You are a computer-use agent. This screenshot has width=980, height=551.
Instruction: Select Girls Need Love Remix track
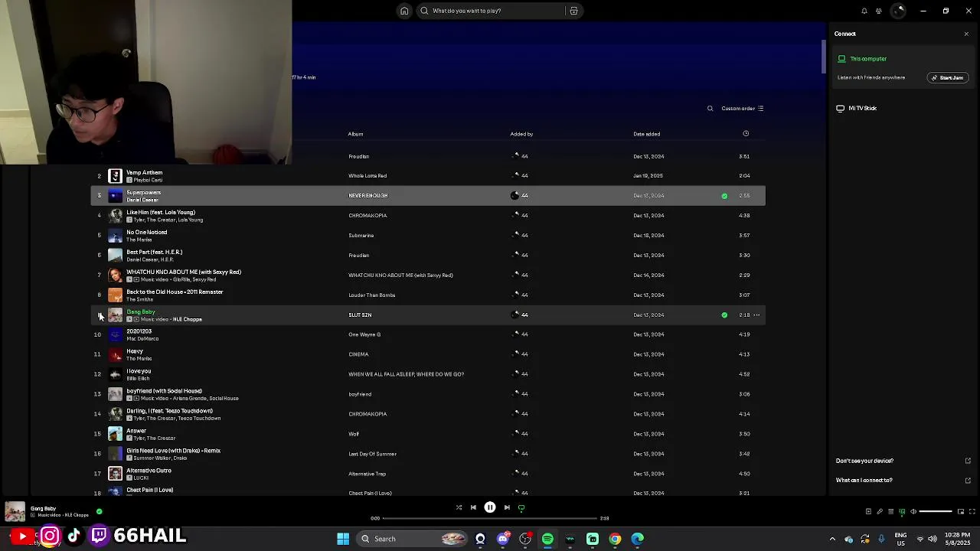pos(428,454)
